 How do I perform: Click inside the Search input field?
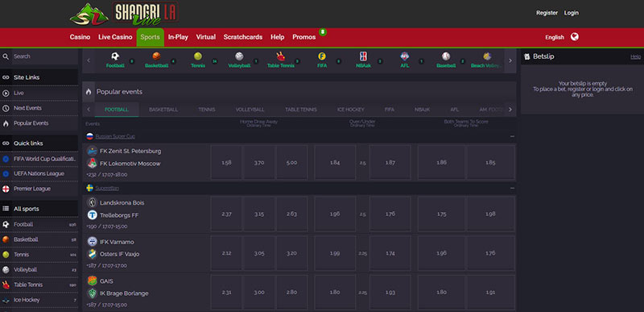click(44, 56)
